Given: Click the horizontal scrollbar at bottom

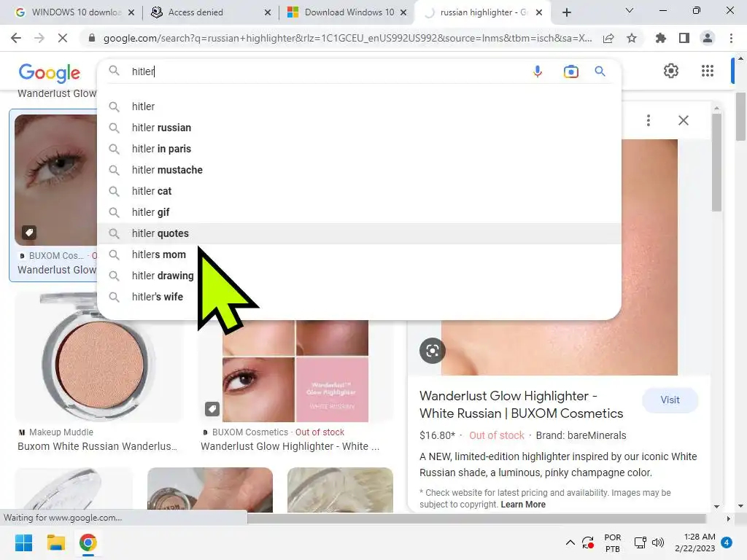Looking at the screenshot, I should [x=476, y=518].
